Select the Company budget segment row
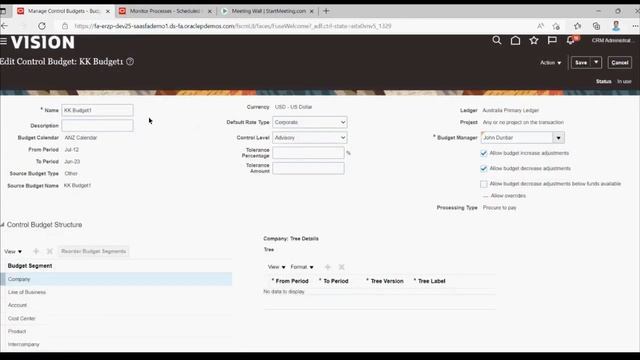 point(116,279)
